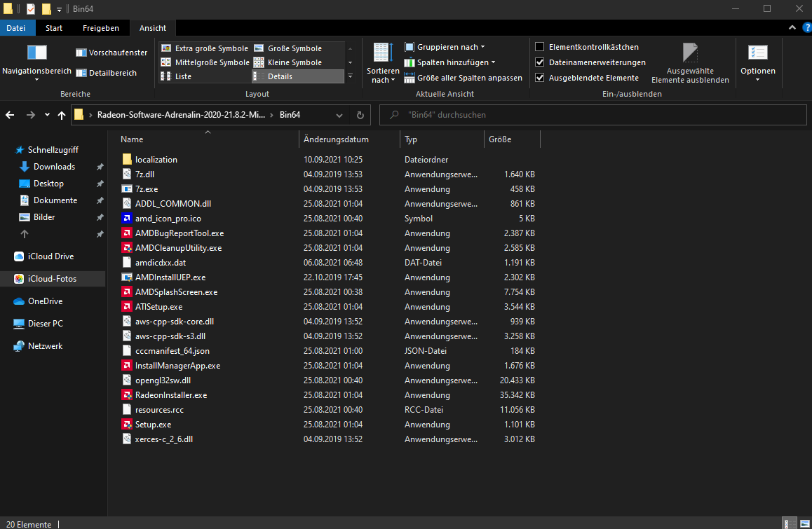
Task: Expand the layout gallery more arrow
Action: [350, 76]
